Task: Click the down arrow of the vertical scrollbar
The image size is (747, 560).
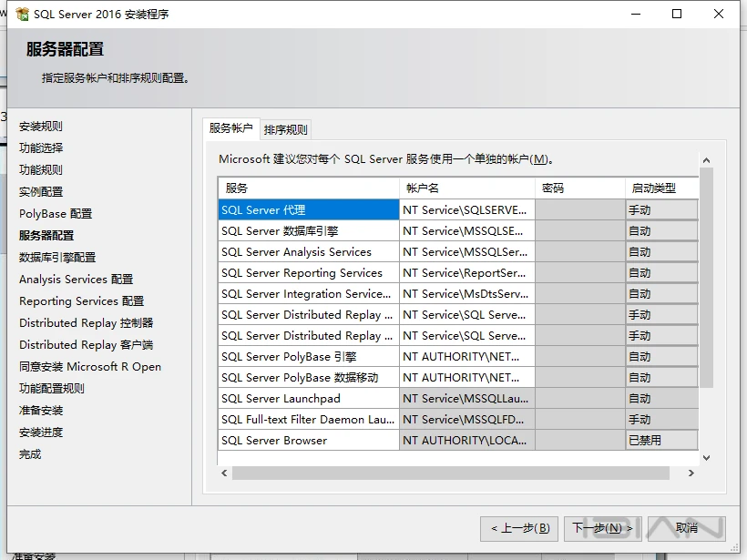Action: [x=707, y=458]
